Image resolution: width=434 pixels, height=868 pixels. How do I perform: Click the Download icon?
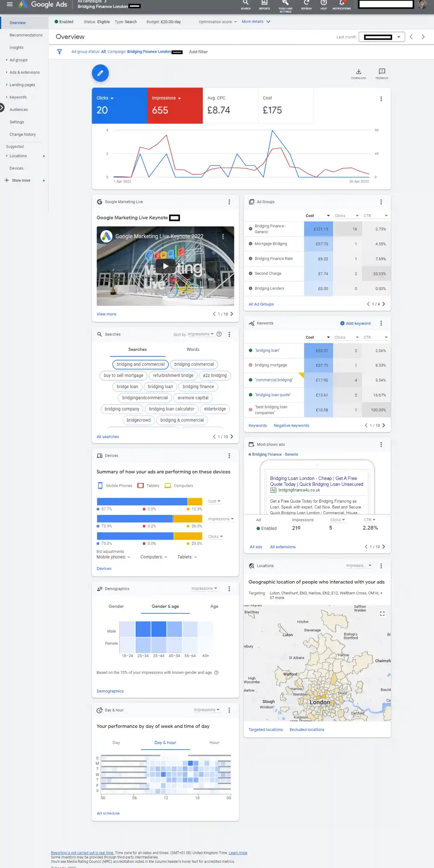click(x=358, y=73)
